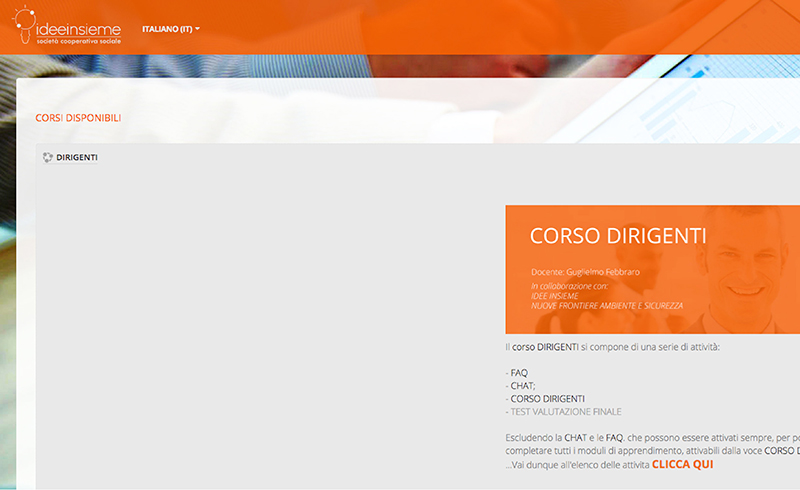This screenshot has height=490, width=800.
Task: Select CORSO DIRIGENTI in the activity list
Action: pos(548,399)
